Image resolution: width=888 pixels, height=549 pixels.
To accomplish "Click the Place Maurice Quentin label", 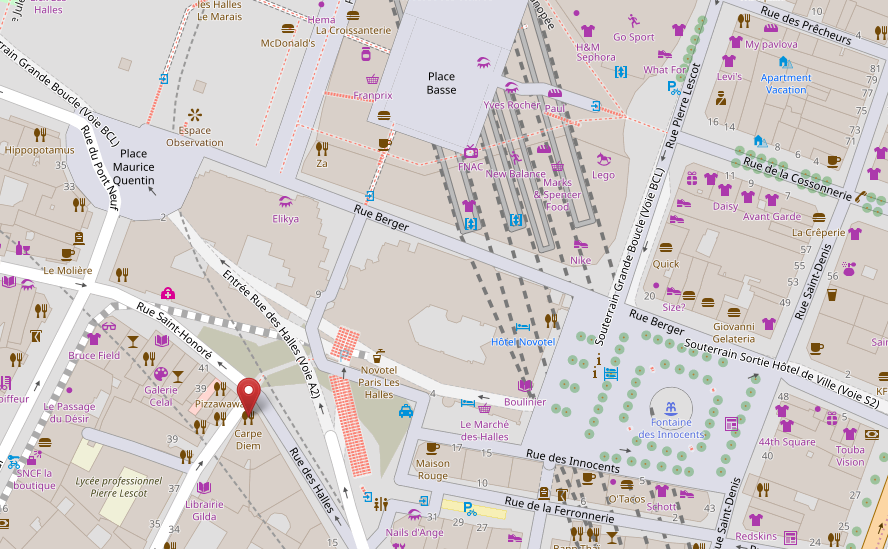I will pos(133,167).
